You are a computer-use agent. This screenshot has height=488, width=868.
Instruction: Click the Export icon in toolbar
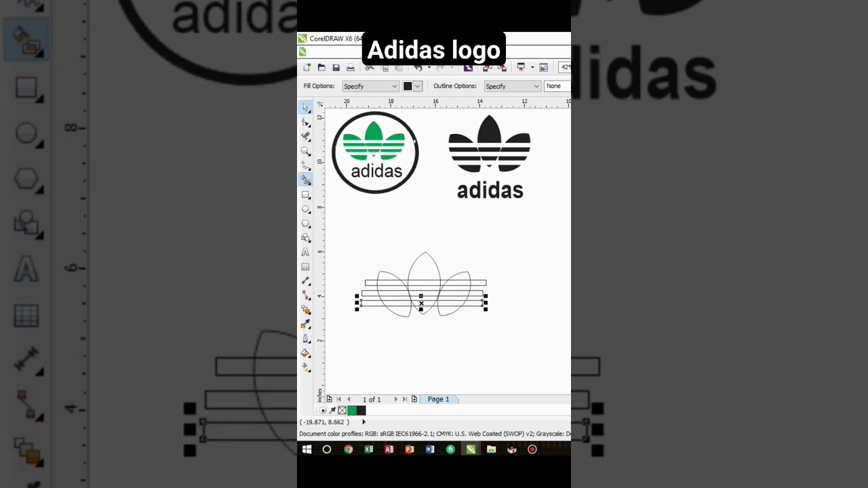point(502,68)
